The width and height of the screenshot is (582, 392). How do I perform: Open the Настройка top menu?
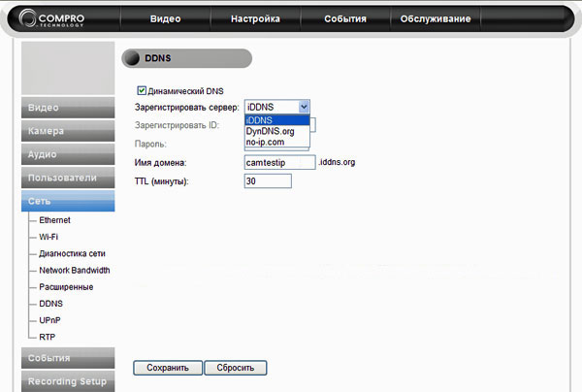[x=255, y=18]
